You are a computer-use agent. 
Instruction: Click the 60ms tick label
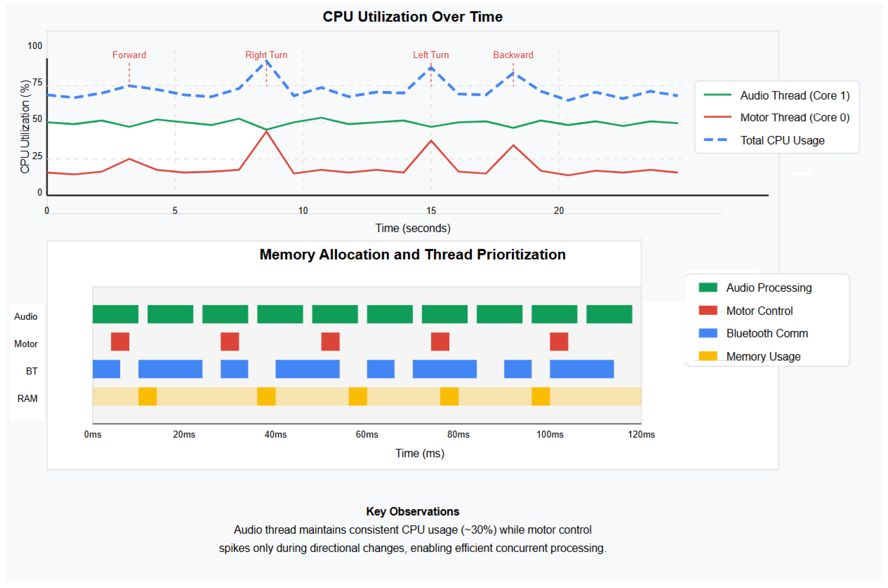(x=367, y=435)
